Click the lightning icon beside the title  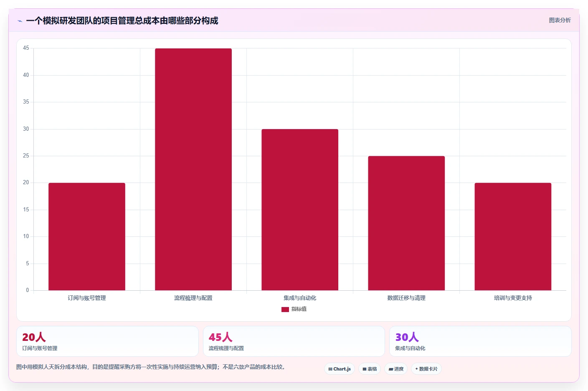coord(20,21)
